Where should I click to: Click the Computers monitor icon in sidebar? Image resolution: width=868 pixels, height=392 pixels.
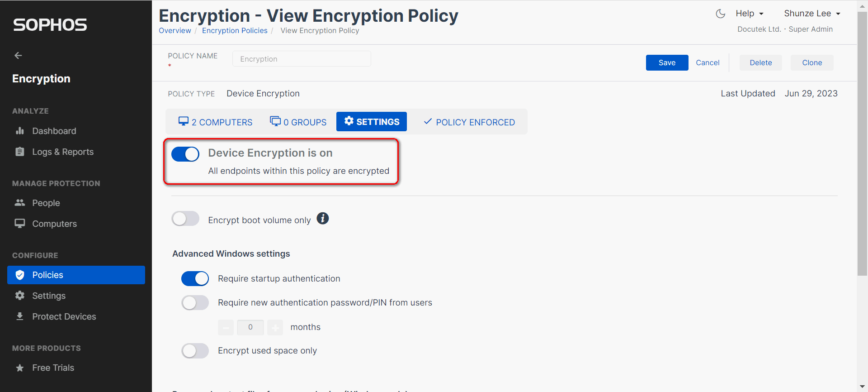click(20, 224)
